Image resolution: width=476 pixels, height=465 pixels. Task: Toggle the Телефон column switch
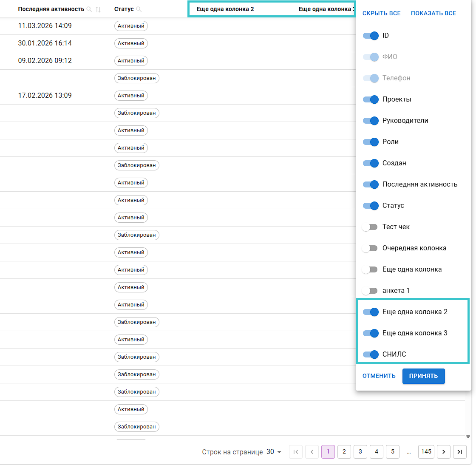point(371,78)
